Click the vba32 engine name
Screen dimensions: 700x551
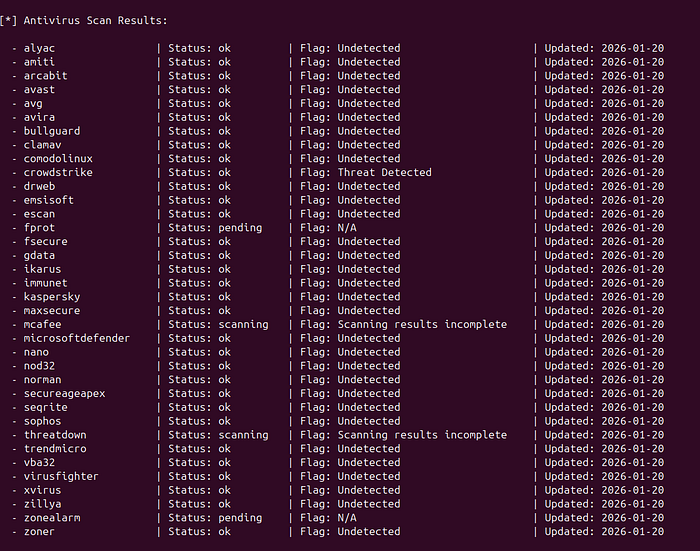pos(39,463)
